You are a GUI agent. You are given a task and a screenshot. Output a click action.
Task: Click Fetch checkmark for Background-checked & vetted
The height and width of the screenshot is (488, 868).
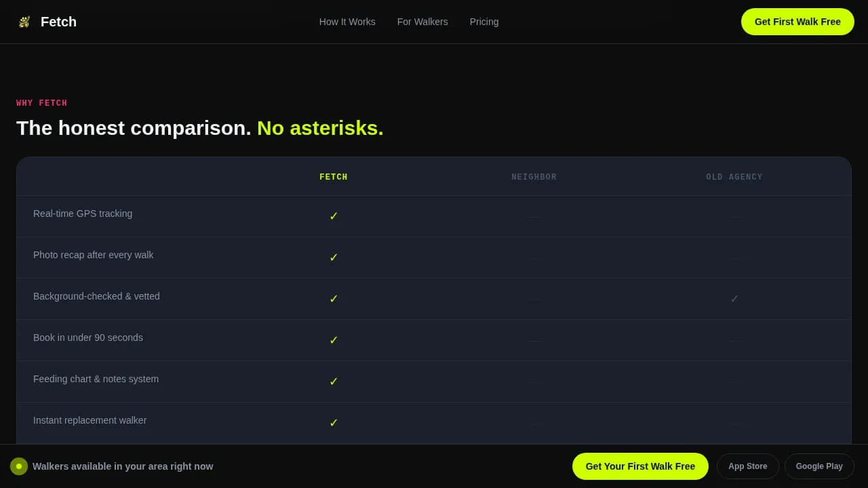(x=334, y=299)
